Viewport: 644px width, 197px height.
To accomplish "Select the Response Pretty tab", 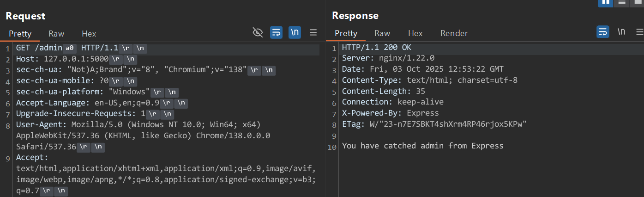I will coord(346,33).
